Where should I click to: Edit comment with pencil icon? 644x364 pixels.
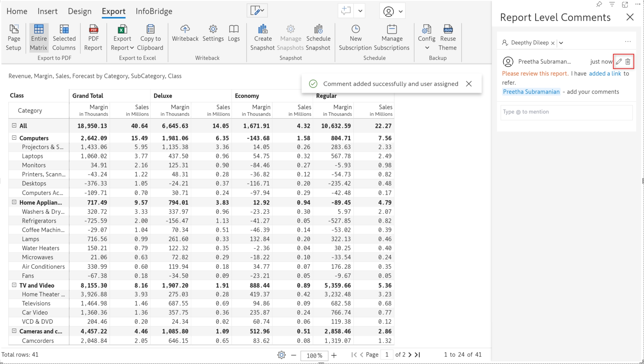[619, 62]
